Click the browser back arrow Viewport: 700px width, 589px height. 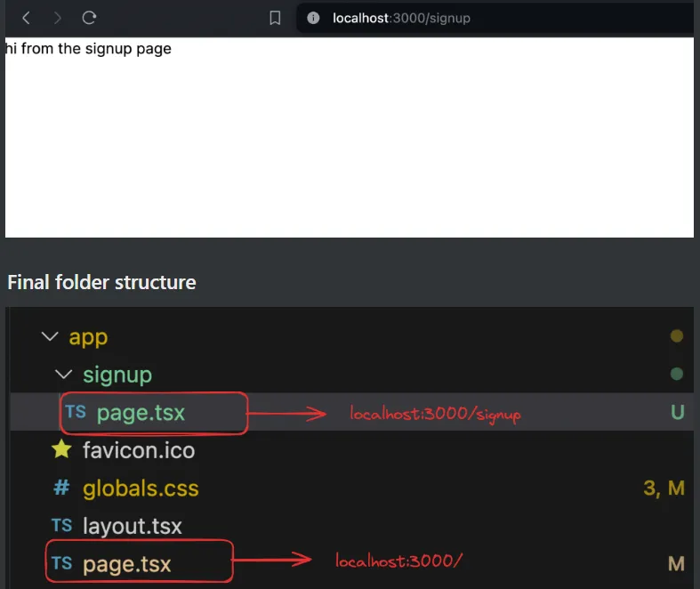(27, 18)
